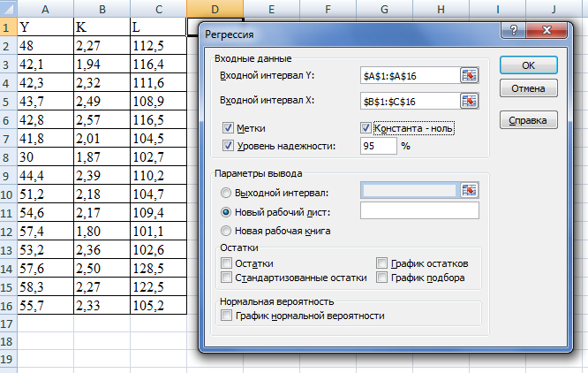The height and width of the screenshot is (373, 588).
Task: Disable the Уровень надежности checkbox
Action: point(229,145)
